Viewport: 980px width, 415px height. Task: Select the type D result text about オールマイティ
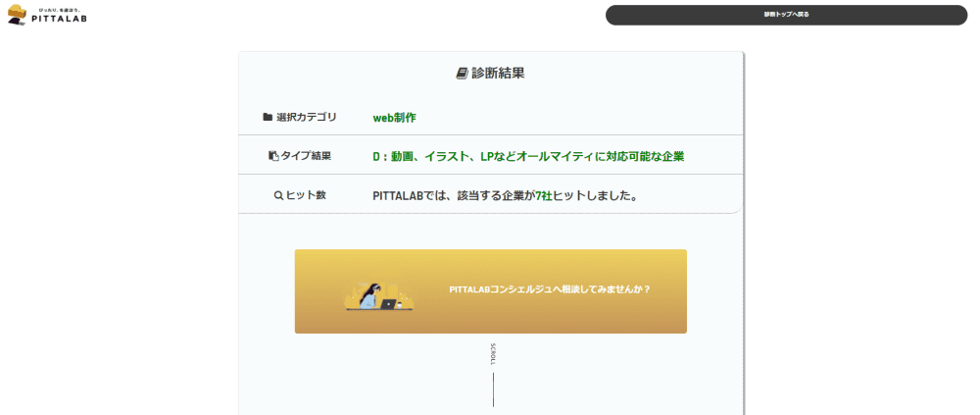tap(528, 157)
